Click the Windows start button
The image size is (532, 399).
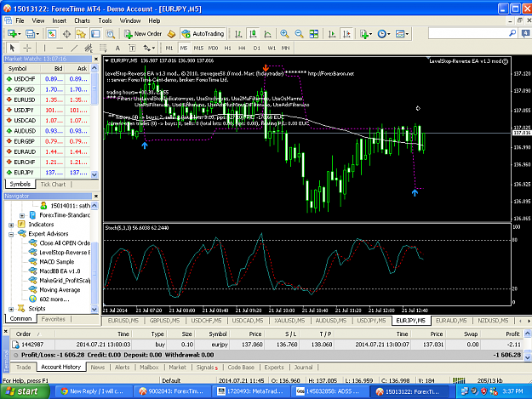click(x=24, y=391)
